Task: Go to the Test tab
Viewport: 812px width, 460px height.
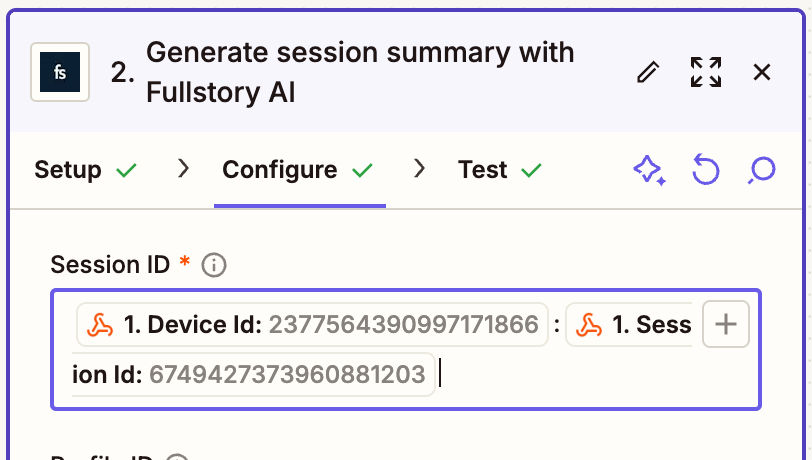Action: coord(483,170)
